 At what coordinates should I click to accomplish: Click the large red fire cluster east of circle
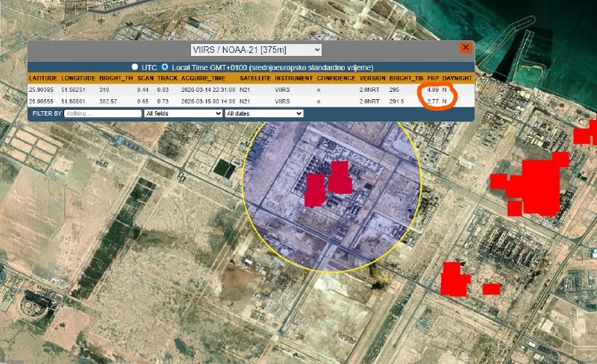pyautogui.click(x=536, y=181)
